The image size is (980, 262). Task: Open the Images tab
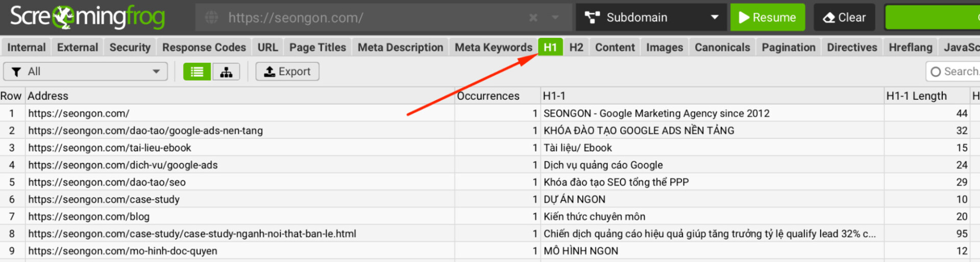(665, 47)
